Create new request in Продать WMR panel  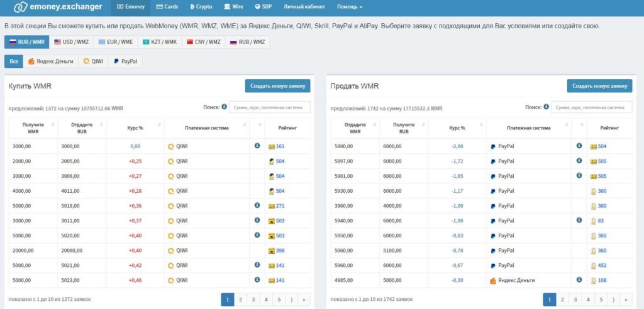[x=599, y=86]
